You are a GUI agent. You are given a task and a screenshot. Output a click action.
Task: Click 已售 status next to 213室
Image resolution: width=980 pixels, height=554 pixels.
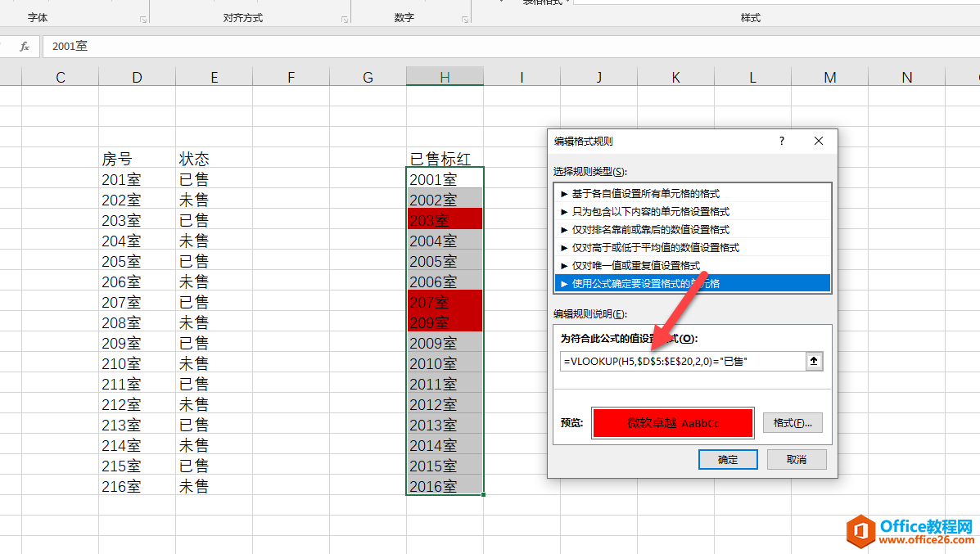(214, 425)
